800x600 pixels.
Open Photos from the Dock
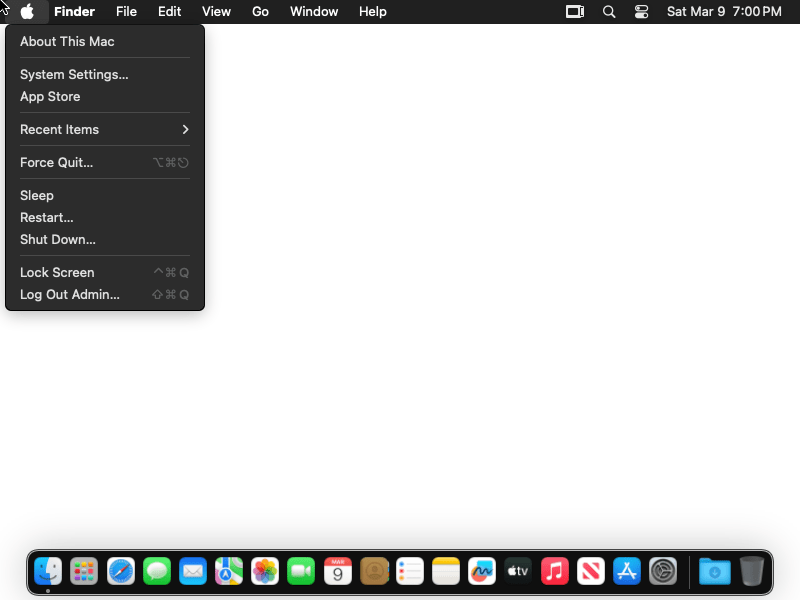click(x=265, y=571)
